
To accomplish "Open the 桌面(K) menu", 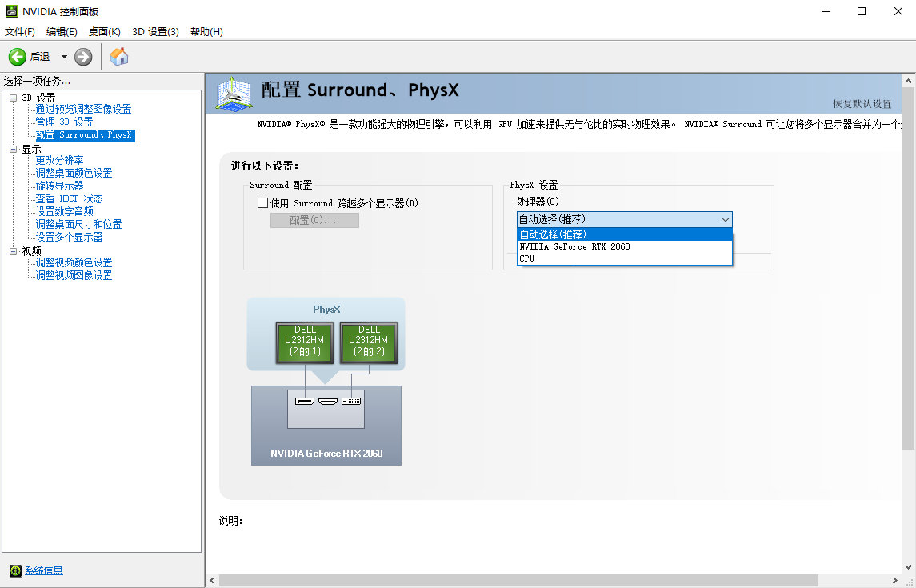I will pyautogui.click(x=105, y=31).
